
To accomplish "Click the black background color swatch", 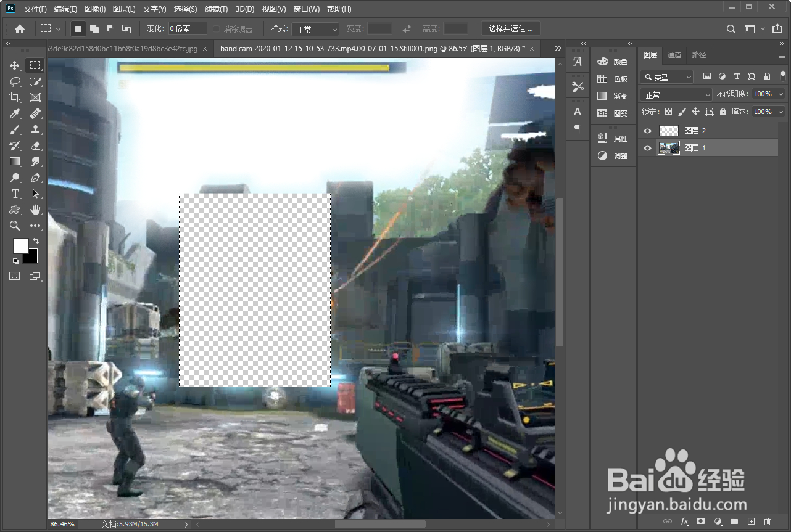I will (x=32, y=258).
